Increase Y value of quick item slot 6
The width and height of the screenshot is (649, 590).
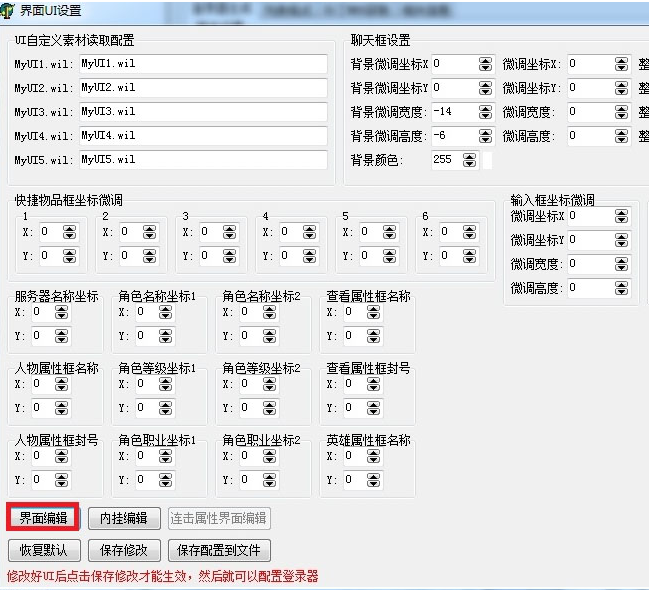tap(471, 252)
